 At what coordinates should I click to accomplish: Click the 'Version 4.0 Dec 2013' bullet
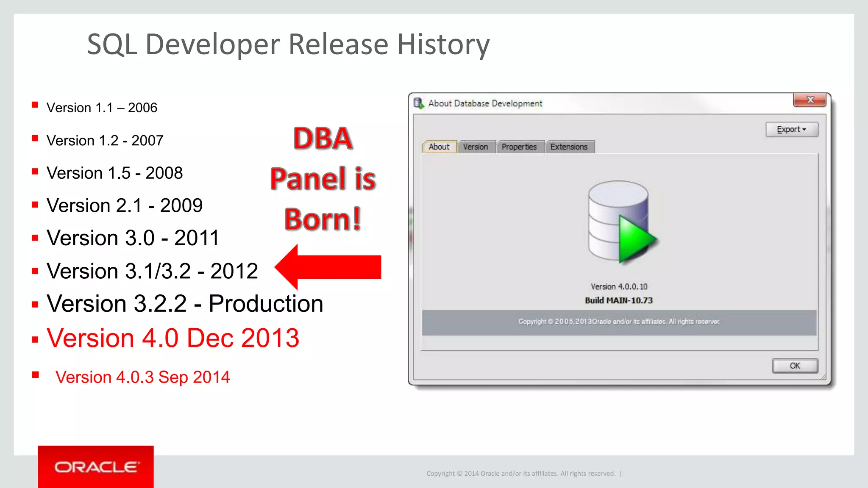click(173, 338)
